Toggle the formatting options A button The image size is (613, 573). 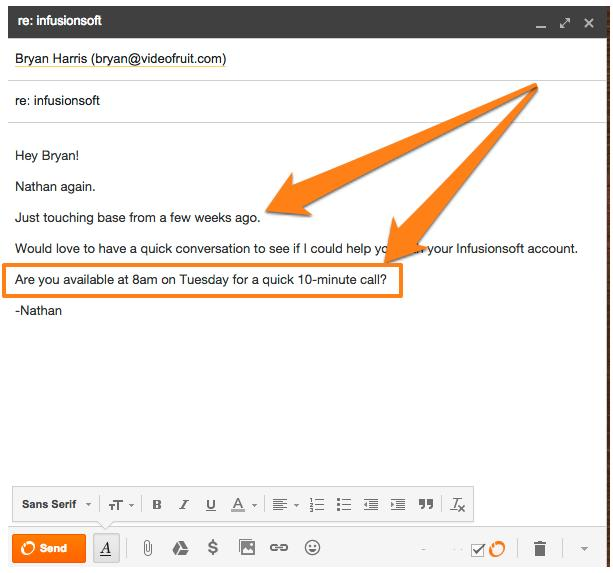106,548
